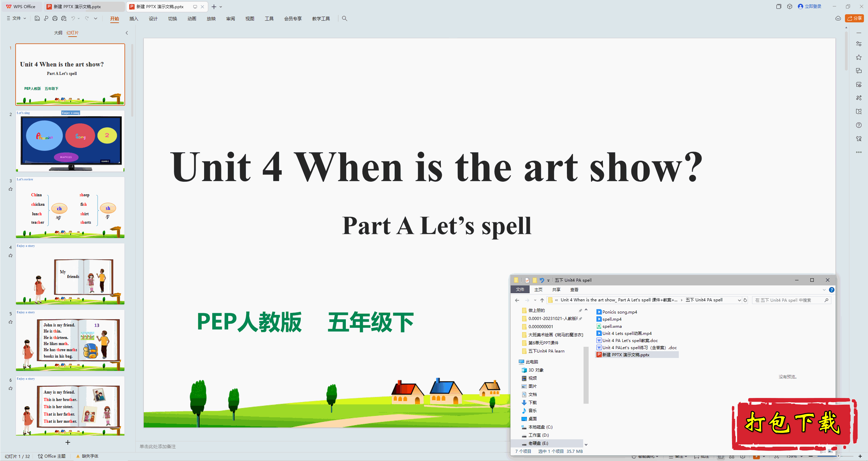The width and height of the screenshot is (868, 461).
Task: Click the 缺失字体 missing fonts status button
Action: (x=87, y=456)
